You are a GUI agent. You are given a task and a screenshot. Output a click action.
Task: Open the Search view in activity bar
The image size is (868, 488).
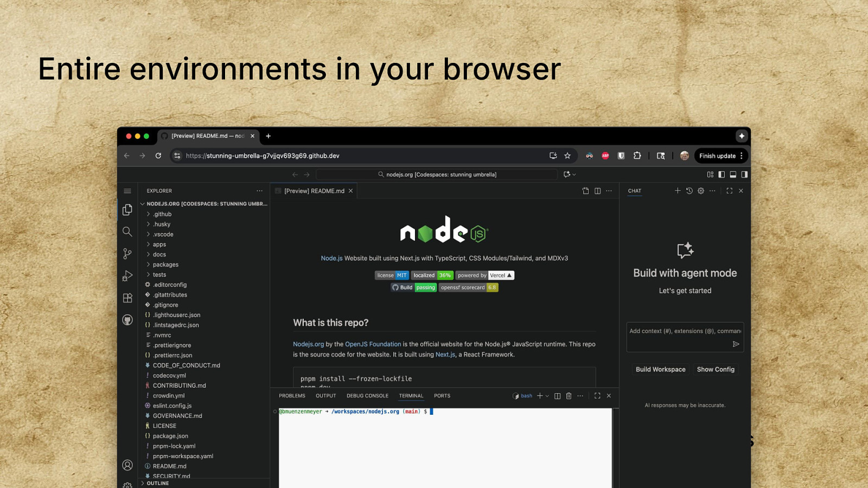(x=127, y=232)
